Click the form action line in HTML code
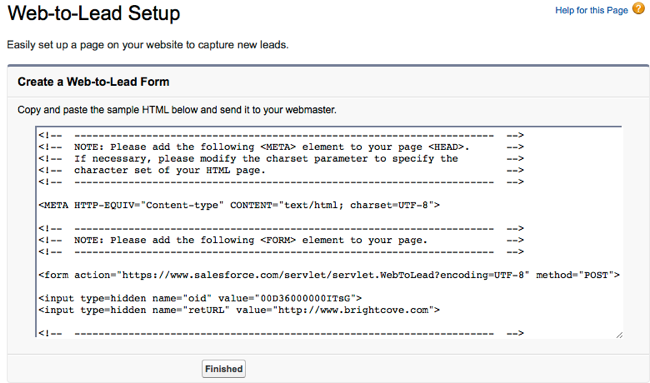 coord(329,275)
